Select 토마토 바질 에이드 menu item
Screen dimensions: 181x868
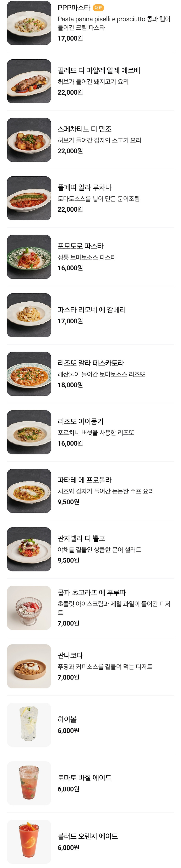point(90,783)
